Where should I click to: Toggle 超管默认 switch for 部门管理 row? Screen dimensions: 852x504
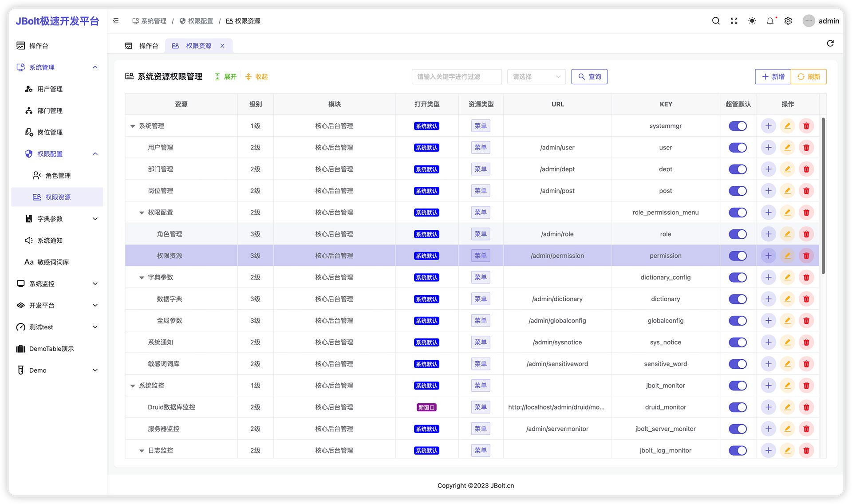point(738,169)
